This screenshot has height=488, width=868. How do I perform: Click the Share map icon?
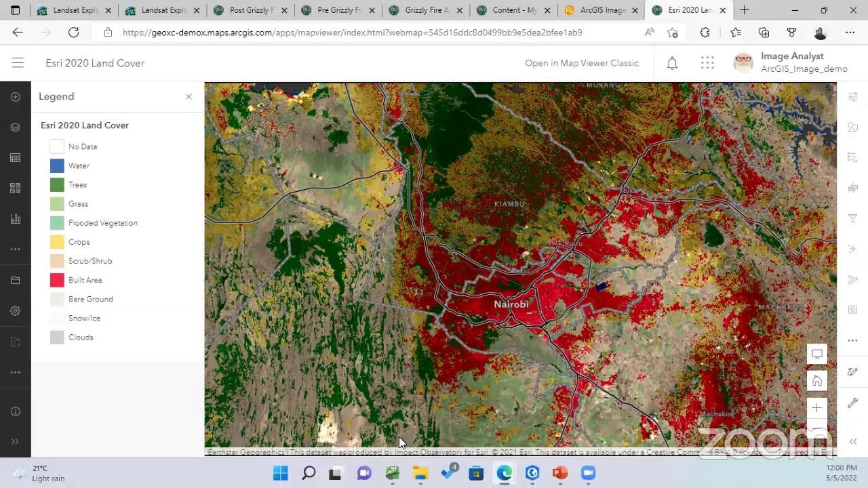pos(15,342)
